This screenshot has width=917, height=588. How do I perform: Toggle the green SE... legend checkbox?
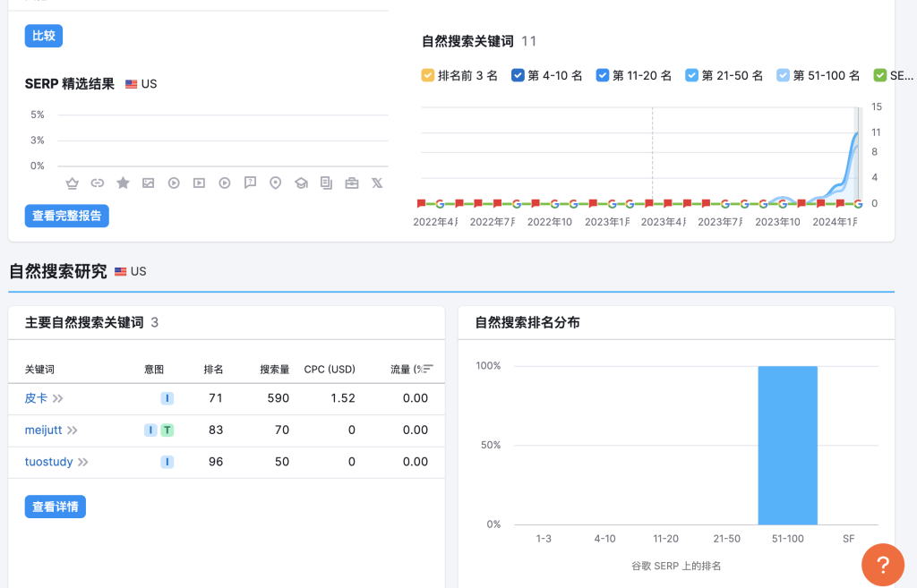tap(880, 75)
